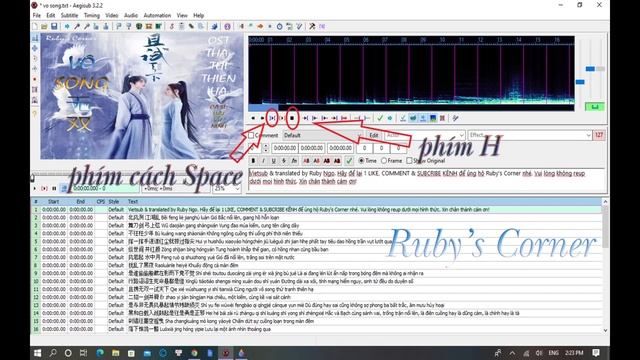This screenshot has height=360, width=640.
Task: Click the Text column header in the grid
Action: pos(133,202)
